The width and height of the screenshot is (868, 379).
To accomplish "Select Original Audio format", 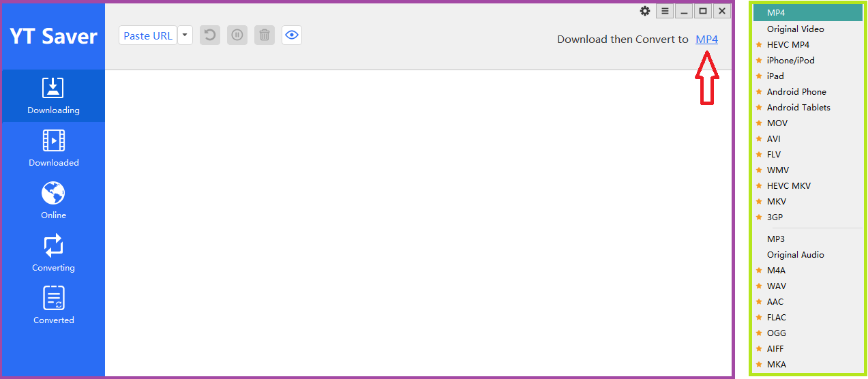I will click(x=808, y=255).
